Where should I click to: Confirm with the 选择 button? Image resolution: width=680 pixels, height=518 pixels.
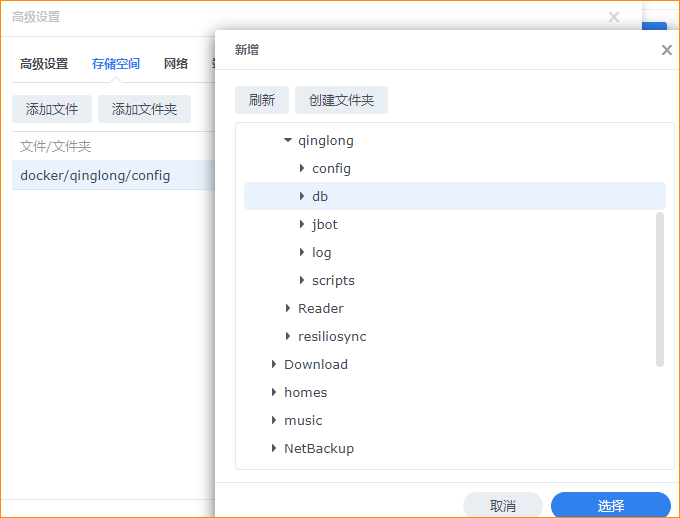tap(610, 506)
